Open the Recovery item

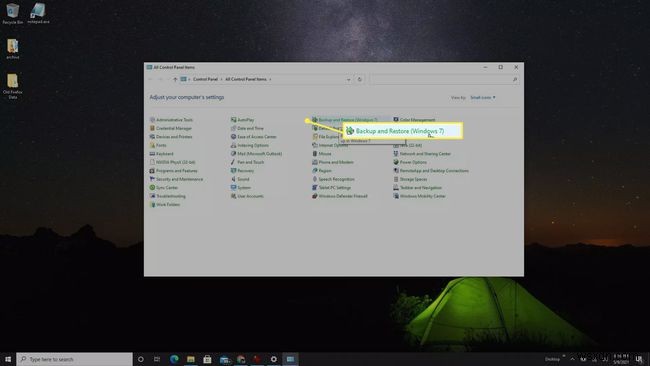click(x=243, y=171)
